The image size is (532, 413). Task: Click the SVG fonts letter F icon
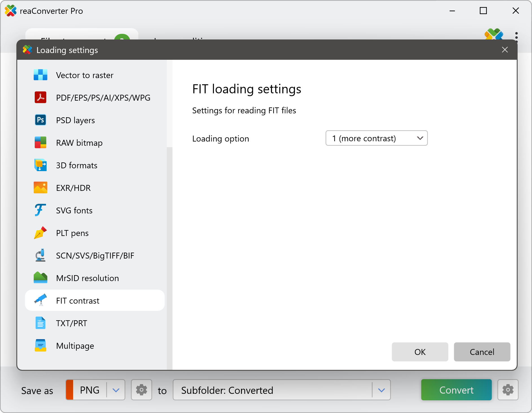point(40,210)
